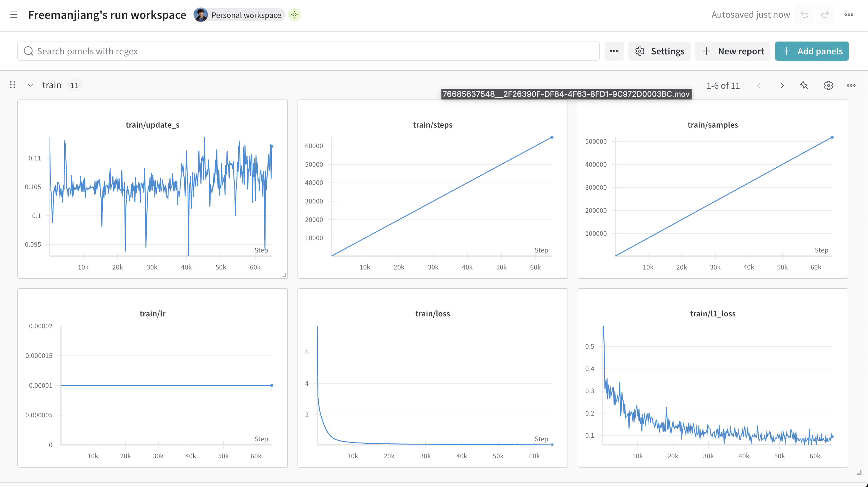
Task: Create a New report
Action: (733, 51)
